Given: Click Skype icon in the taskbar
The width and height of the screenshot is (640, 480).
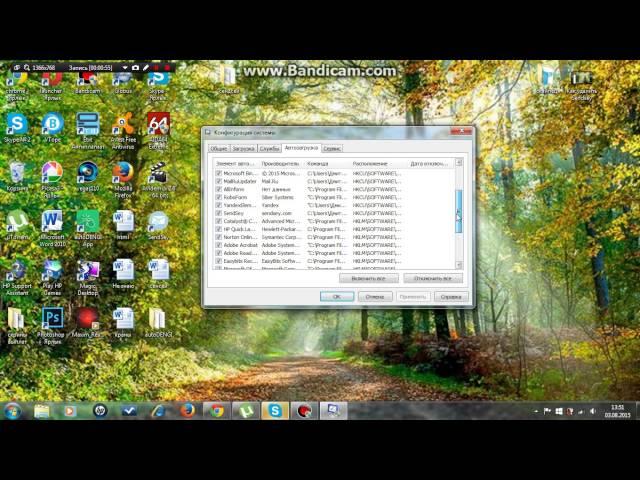Looking at the screenshot, I should point(274,410).
